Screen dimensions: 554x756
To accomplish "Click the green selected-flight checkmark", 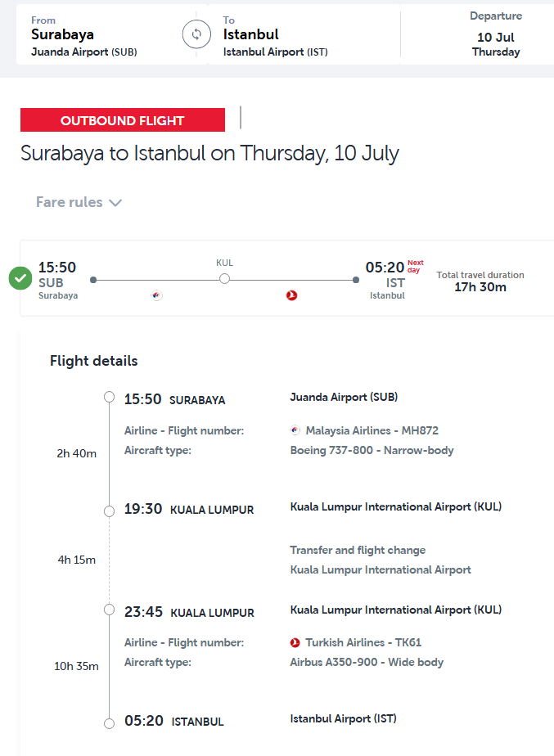I will pyautogui.click(x=20, y=278).
